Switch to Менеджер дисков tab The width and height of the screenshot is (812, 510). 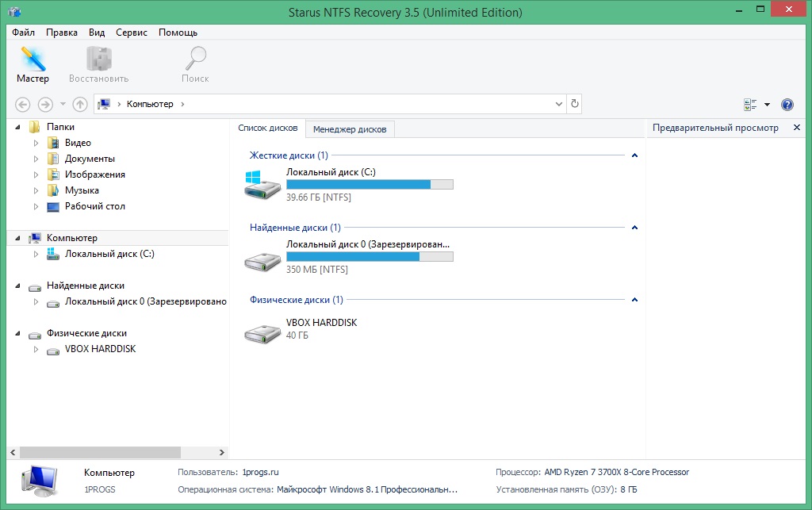350,129
